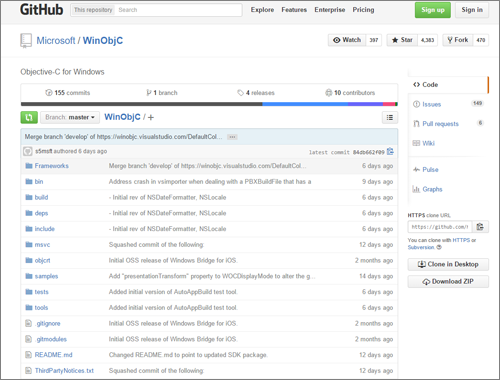Click the Sign in button

tap(472, 10)
